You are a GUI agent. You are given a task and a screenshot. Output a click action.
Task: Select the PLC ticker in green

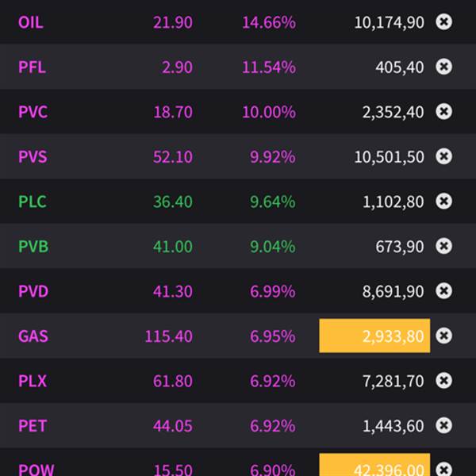[x=32, y=202]
